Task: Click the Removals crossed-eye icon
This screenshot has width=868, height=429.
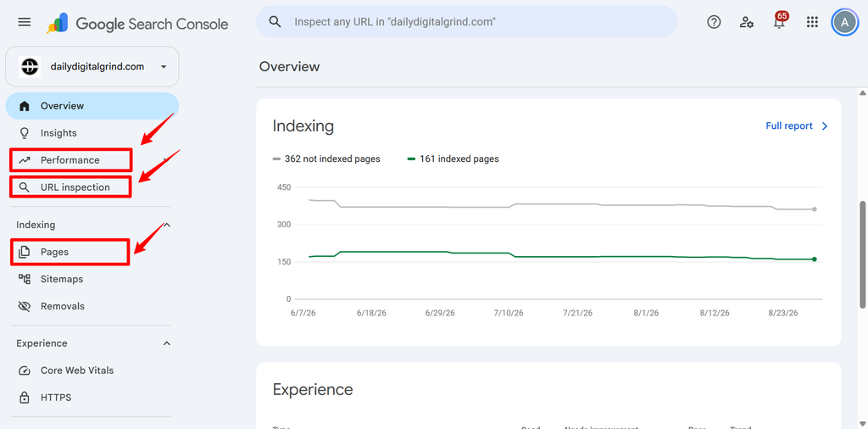Action: click(x=25, y=306)
